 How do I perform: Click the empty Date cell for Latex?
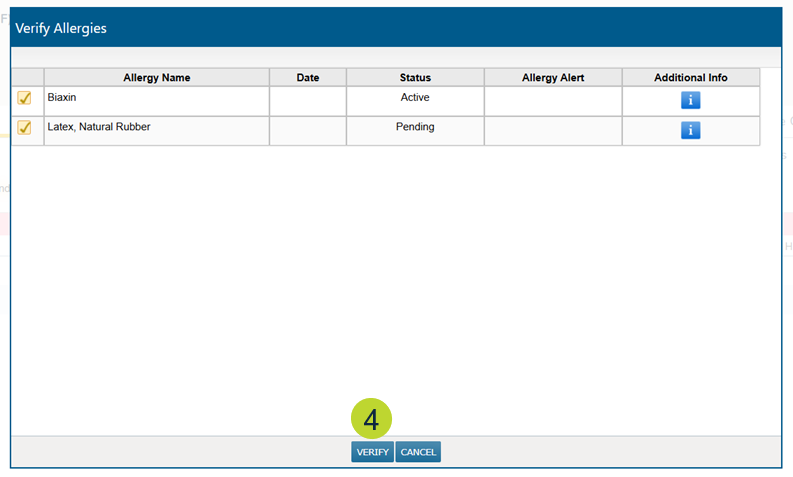(308, 131)
